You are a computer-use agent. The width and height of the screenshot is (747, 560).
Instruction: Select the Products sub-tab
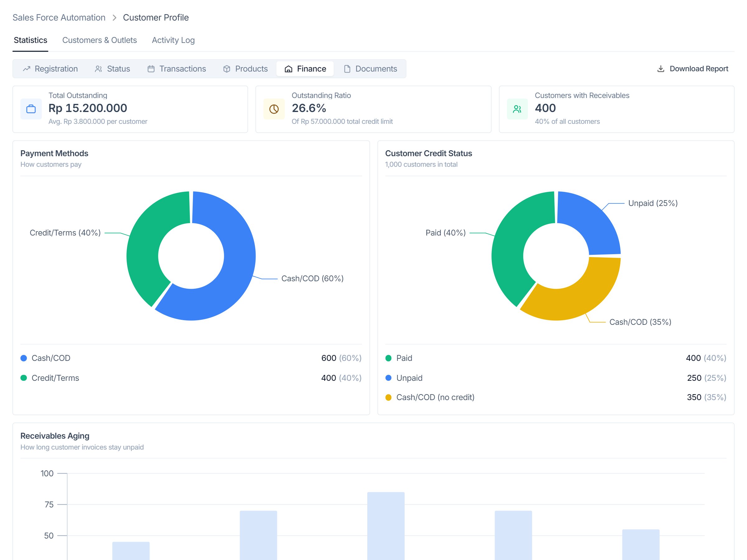coord(246,69)
